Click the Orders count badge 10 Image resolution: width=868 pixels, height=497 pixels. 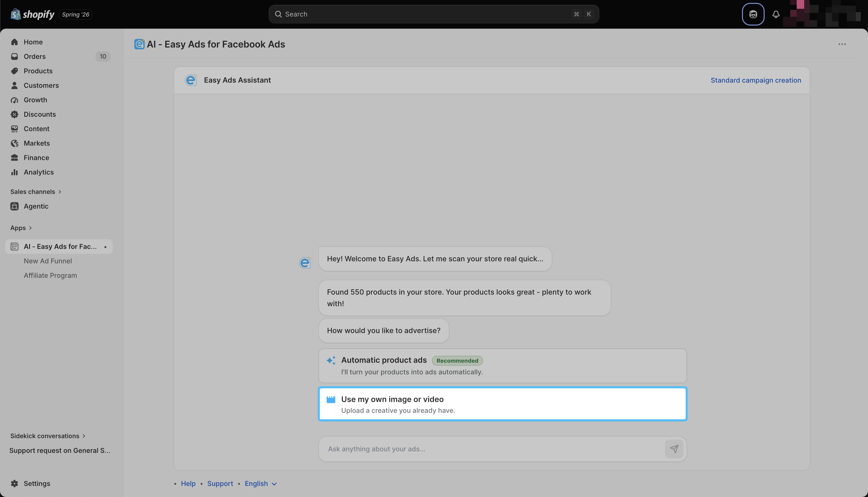click(x=103, y=56)
